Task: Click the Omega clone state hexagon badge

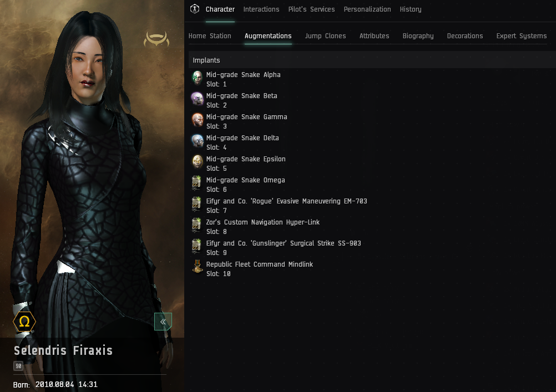Action: tap(24, 322)
